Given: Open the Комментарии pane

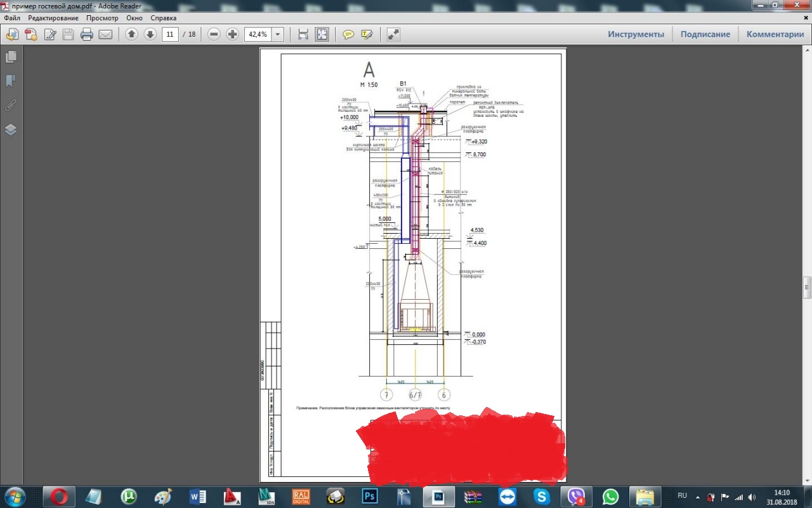Looking at the screenshot, I should (775, 34).
